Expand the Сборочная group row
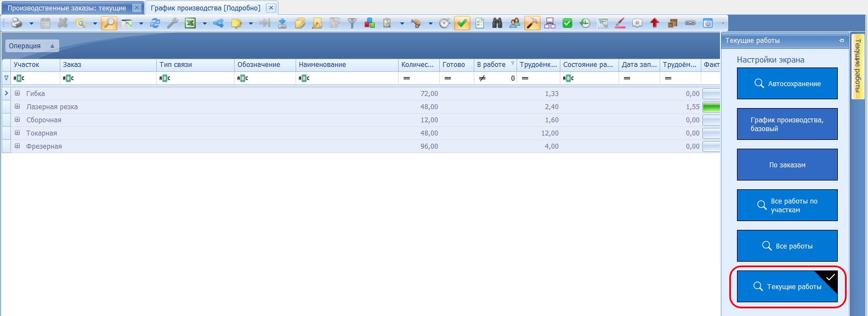 pyautogui.click(x=18, y=120)
